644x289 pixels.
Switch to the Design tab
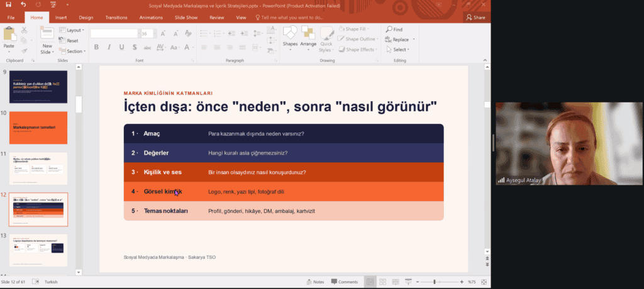pos(86,18)
